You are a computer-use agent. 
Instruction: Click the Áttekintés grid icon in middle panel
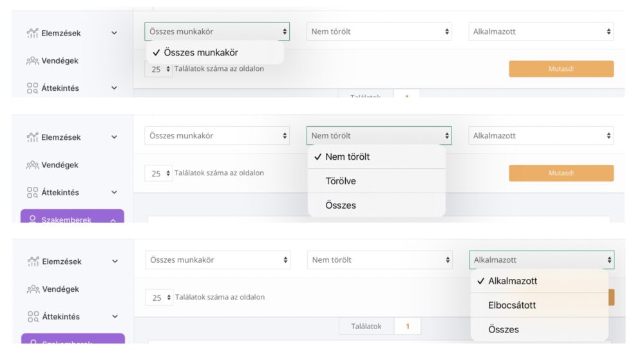(x=33, y=193)
